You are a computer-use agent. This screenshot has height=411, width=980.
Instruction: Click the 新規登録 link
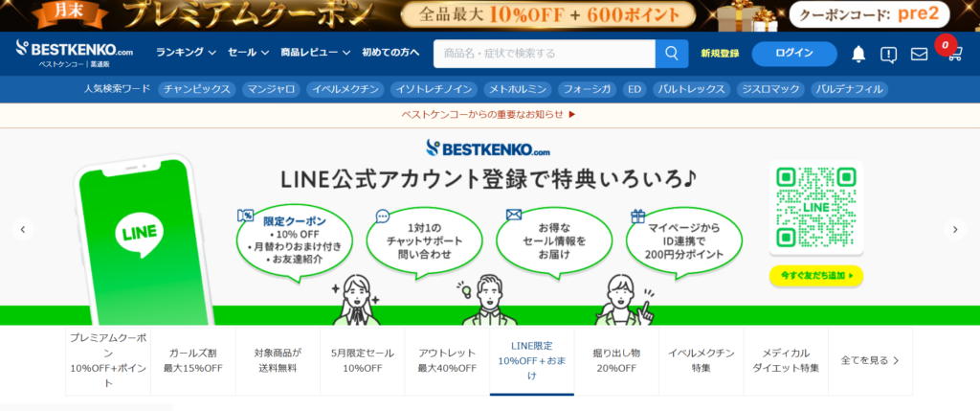[720, 54]
